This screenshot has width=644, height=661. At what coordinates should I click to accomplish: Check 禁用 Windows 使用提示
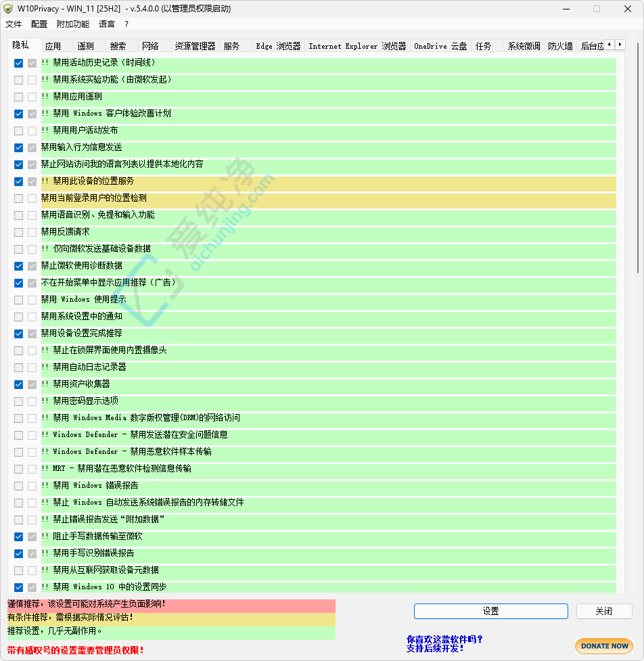(18, 300)
